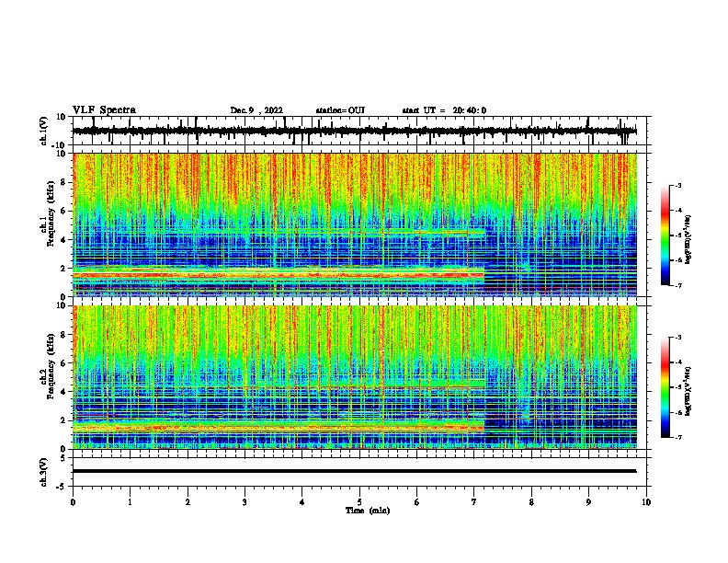Click the "station=OUI" header label
This screenshot has height=563, width=728.
coord(340,110)
